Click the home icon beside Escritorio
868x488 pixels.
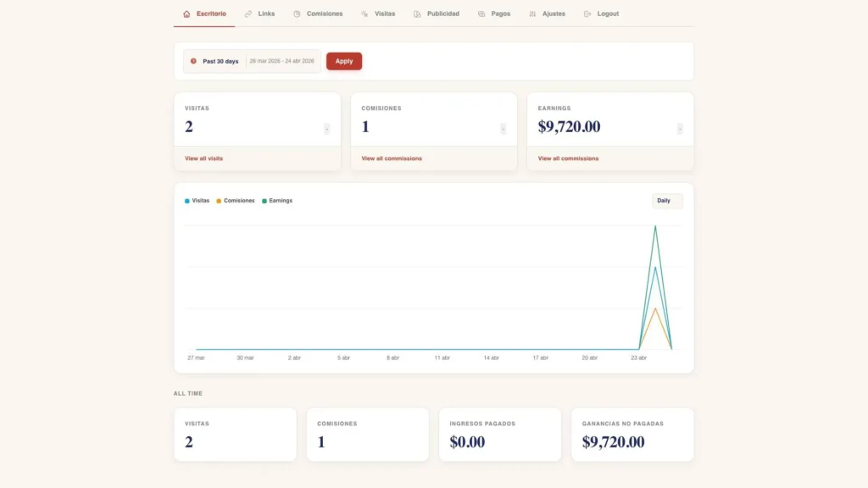pyautogui.click(x=186, y=14)
